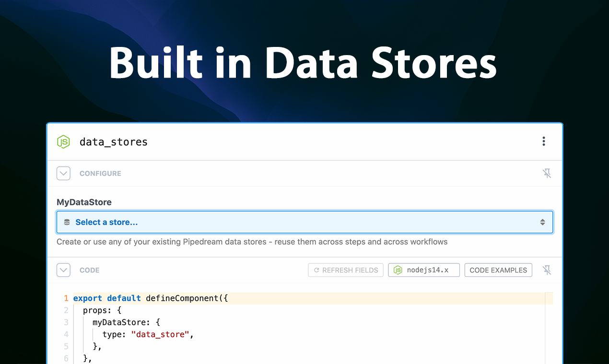Click the Node.js icon in the nodejs14.x button
The height and width of the screenshot is (364, 609).
click(x=398, y=270)
